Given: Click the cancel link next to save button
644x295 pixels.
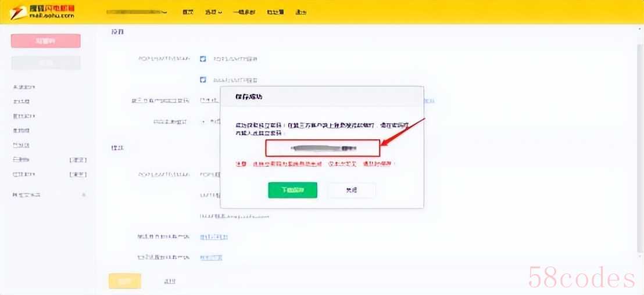Looking at the screenshot, I should [x=169, y=281].
